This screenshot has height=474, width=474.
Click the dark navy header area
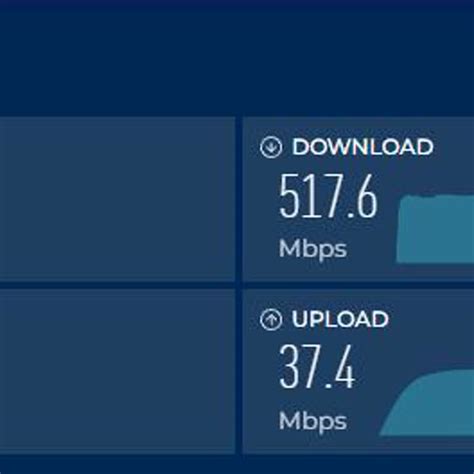click(237, 58)
